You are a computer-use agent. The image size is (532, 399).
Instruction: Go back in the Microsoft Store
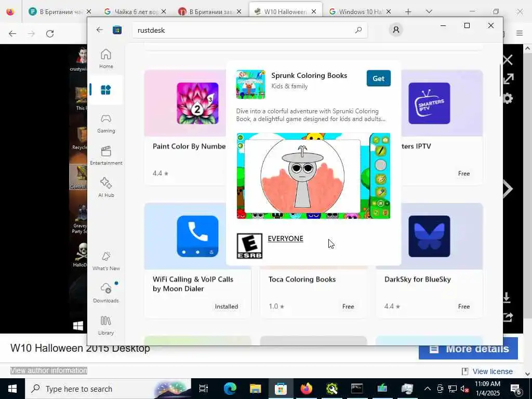[99, 30]
